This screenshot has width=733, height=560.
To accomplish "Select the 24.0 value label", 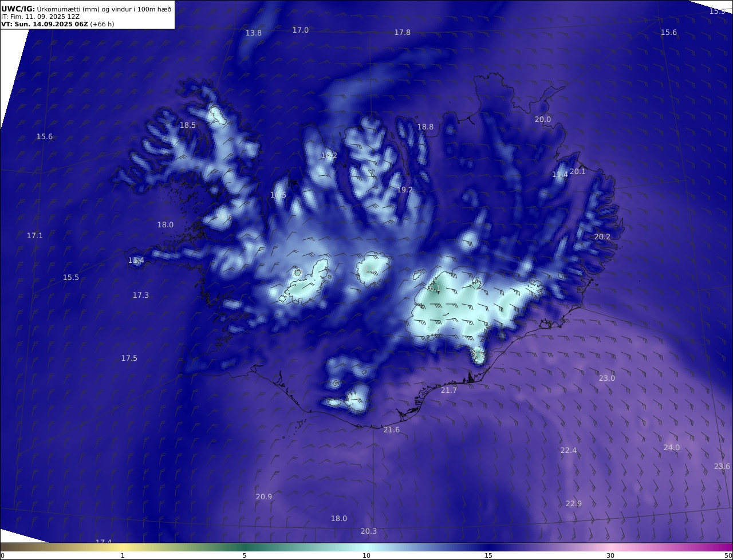I will pos(672,448).
